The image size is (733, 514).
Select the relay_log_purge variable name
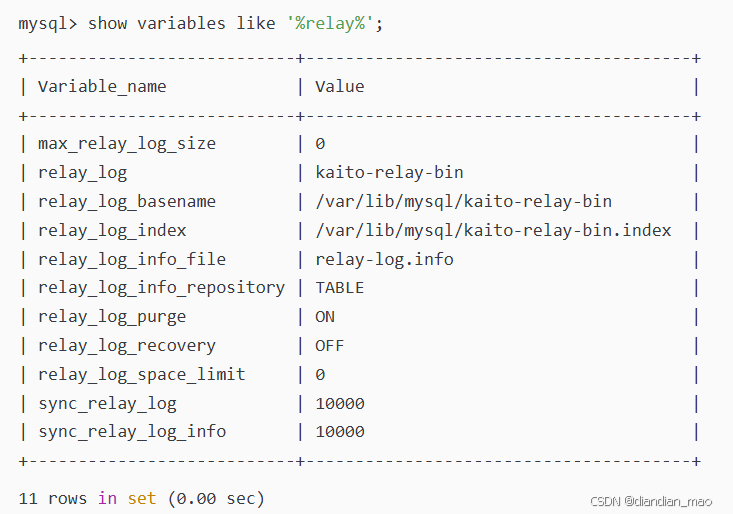(x=112, y=317)
